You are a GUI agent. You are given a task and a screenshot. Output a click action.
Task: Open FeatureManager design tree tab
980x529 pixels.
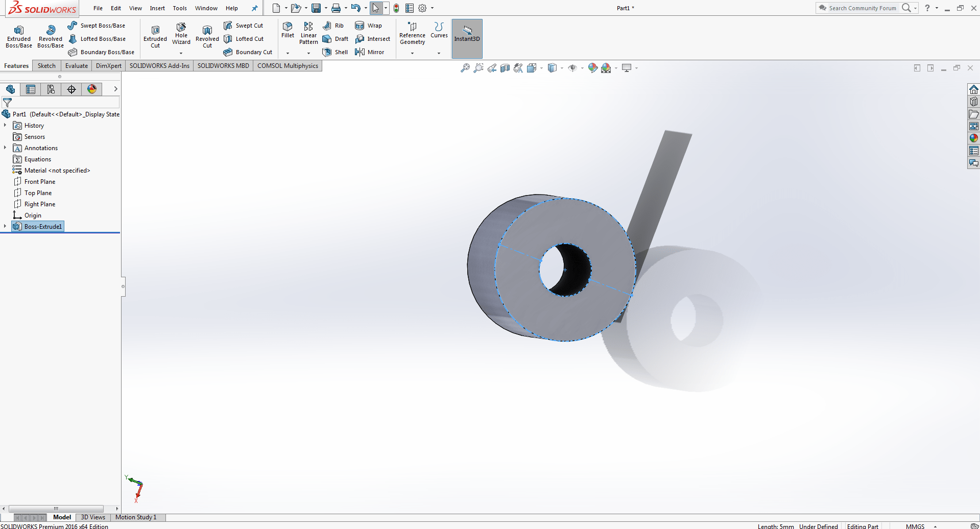10,89
